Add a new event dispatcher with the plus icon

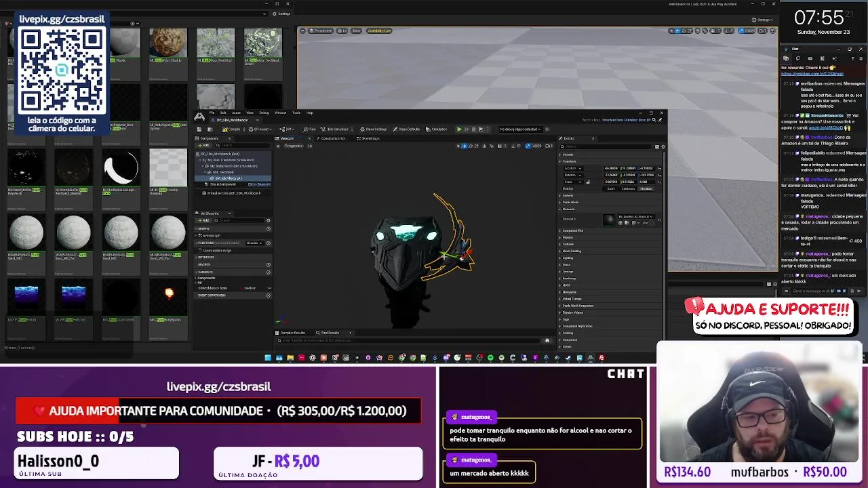(x=269, y=296)
